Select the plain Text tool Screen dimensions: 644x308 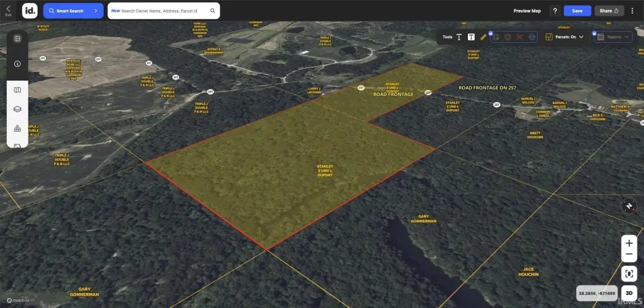click(x=459, y=37)
